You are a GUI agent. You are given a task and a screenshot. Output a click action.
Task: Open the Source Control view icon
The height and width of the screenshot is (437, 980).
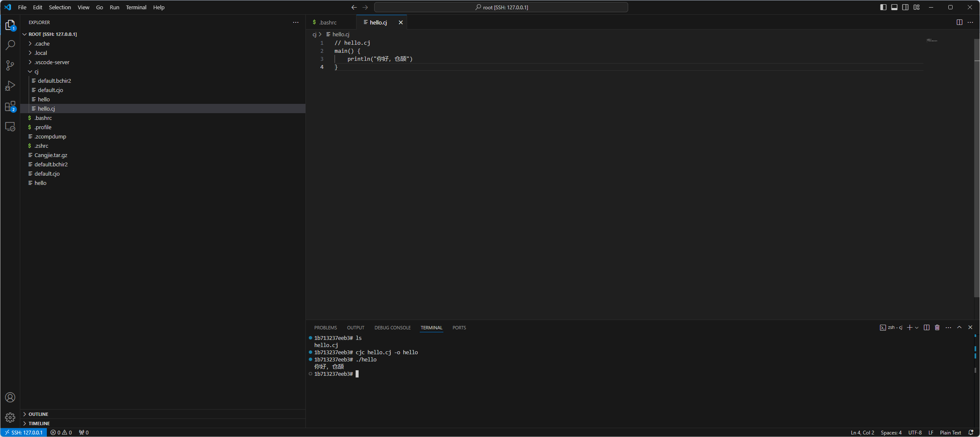pos(10,65)
